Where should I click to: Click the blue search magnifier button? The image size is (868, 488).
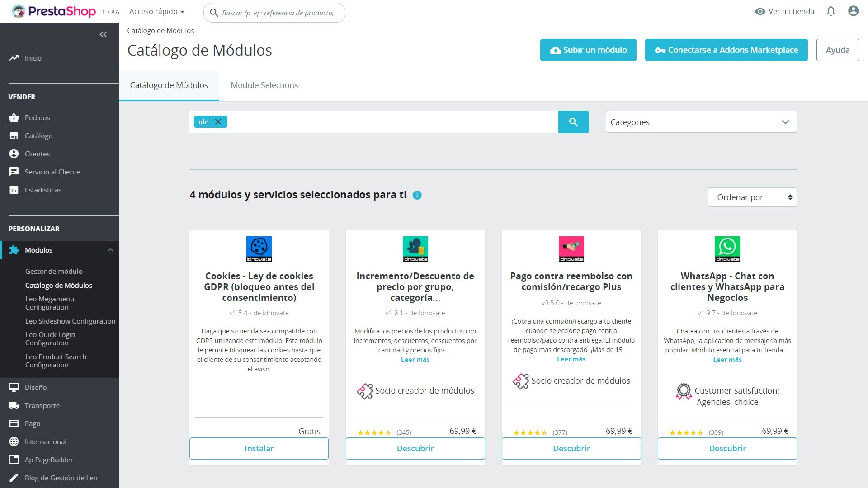point(573,122)
